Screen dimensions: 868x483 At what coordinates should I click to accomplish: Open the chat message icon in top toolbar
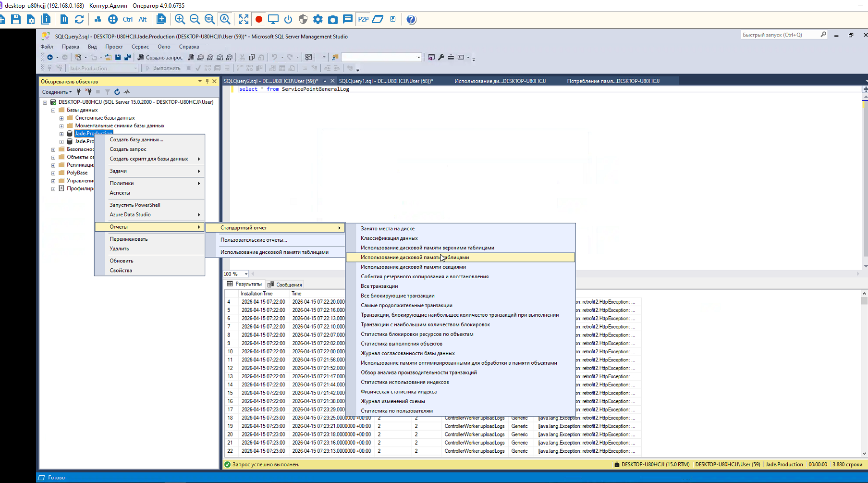pyautogui.click(x=348, y=19)
